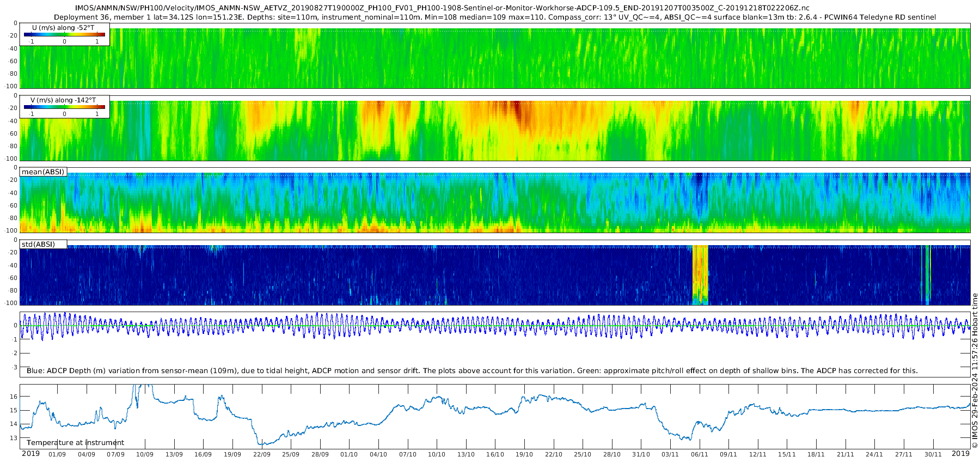The image size is (980, 463).
Task: Click the 22/09 date tick label
Action: [x=261, y=454]
